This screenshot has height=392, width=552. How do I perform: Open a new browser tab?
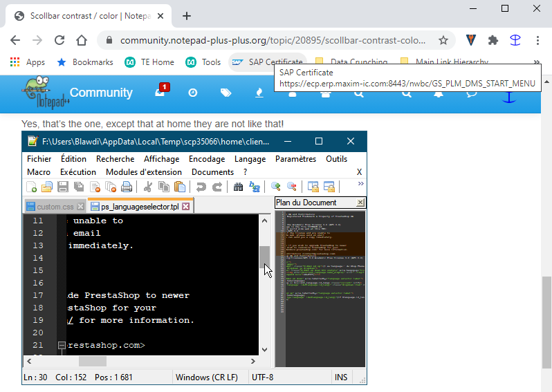click(187, 16)
